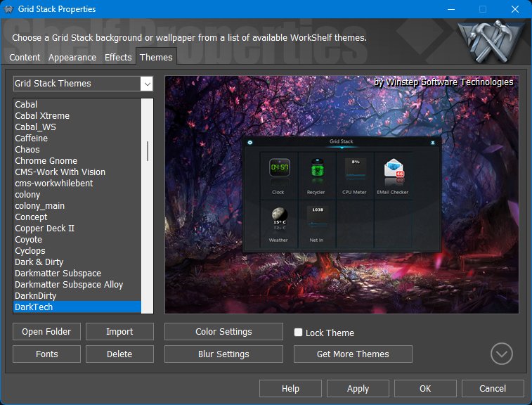Click the Net In meter icon in preview
The image size is (532, 405).
[x=318, y=217]
